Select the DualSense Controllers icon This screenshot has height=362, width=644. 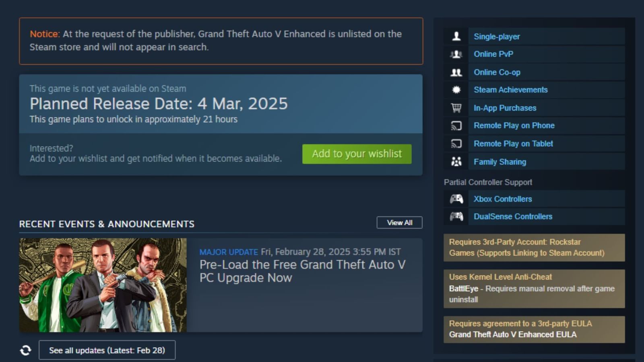(456, 216)
